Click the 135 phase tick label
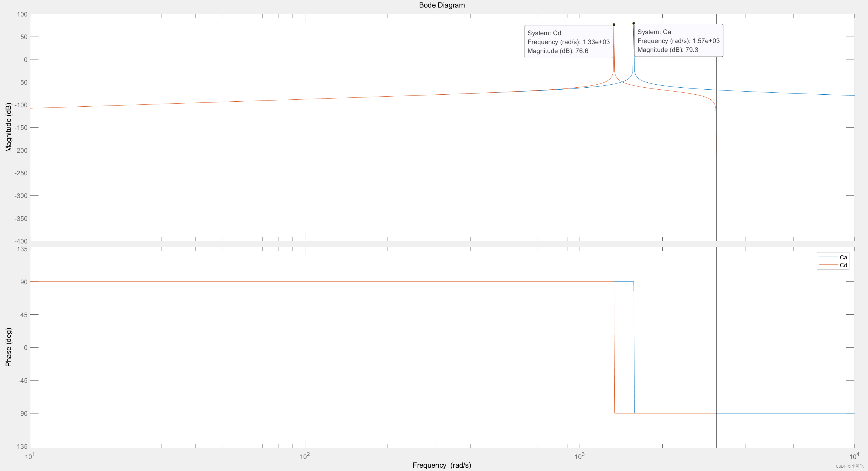Viewport: 868px width, 471px height. (22, 249)
